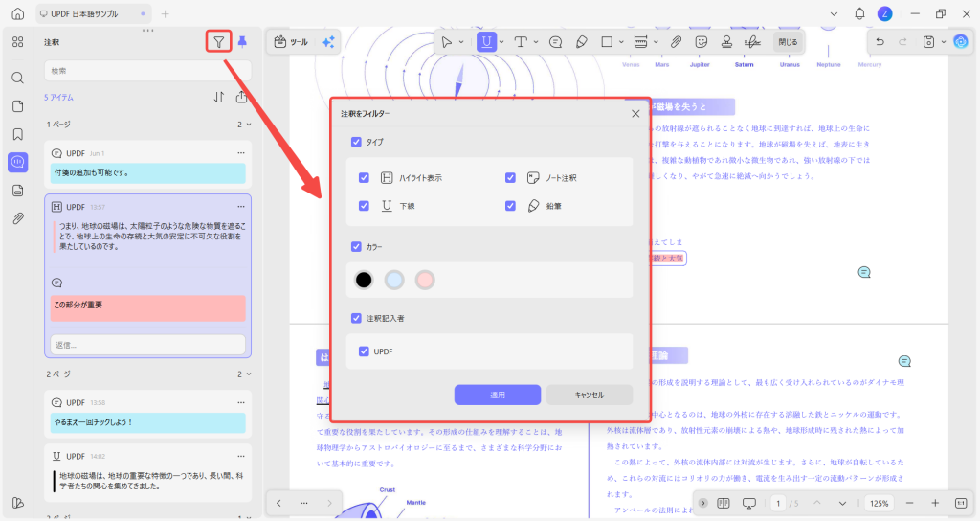Select the pencil drawing tool
The image size is (980, 521).
pyautogui.click(x=581, y=42)
